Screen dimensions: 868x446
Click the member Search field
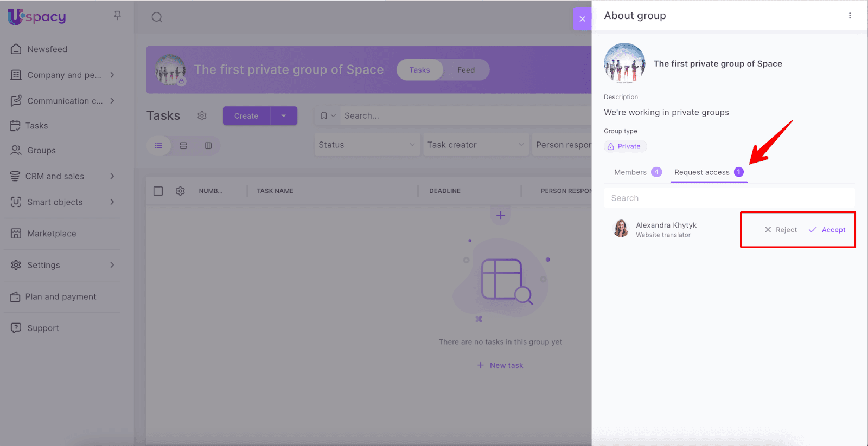tap(729, 198)
